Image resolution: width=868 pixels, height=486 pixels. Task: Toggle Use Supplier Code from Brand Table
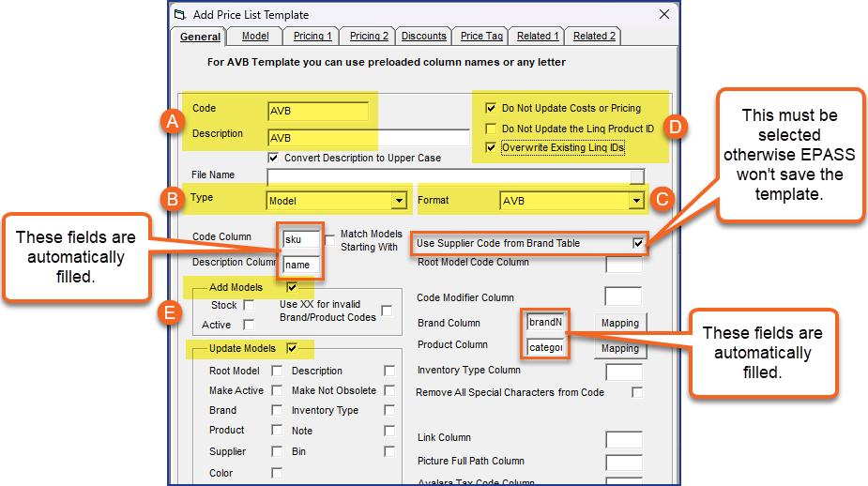click(x=638, y=243)
